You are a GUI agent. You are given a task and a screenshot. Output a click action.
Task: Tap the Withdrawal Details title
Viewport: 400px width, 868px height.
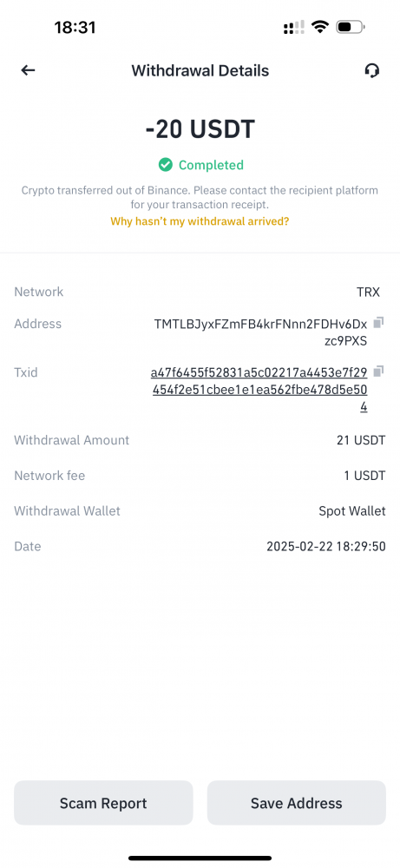pos(200,71)
